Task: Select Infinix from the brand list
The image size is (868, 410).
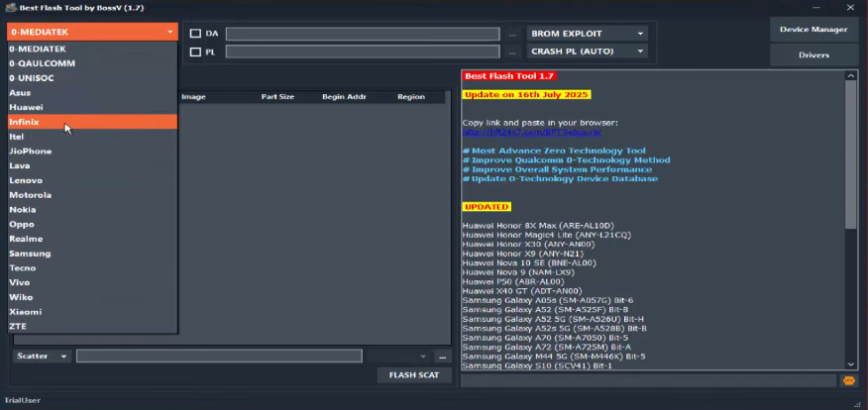Action: click(x=24, y=122)
